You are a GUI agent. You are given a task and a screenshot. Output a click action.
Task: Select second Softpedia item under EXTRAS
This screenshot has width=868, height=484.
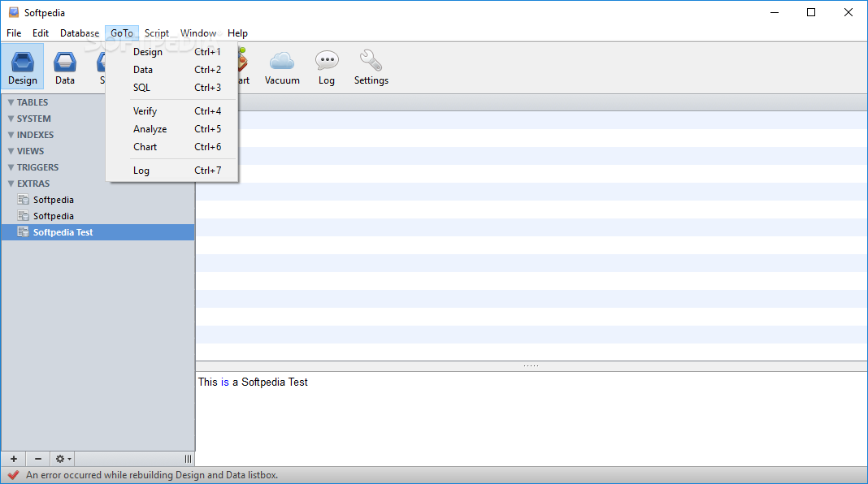[98, 216]
